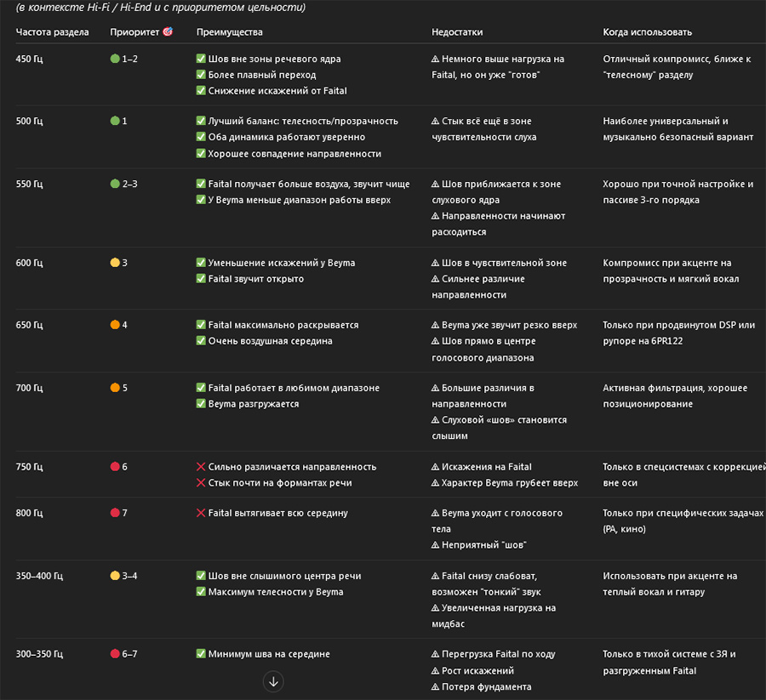Click the yellow priority dot in the 350–400 Гц row
Image resolution: width=766 pixels, height=700 pixels.
115,576
